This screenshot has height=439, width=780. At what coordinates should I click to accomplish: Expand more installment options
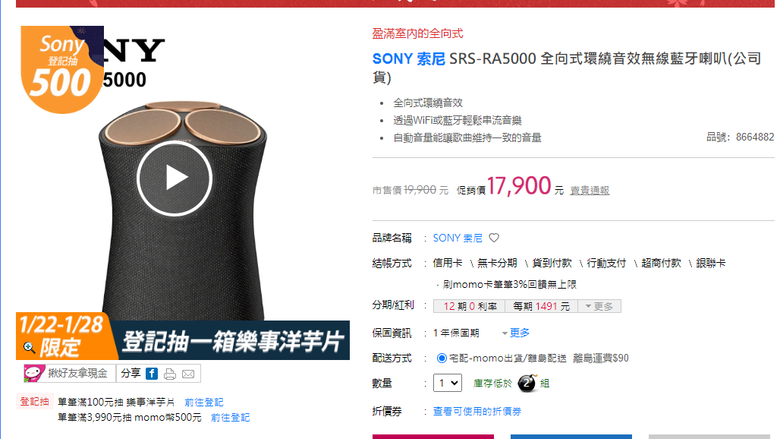(x=599, y=306)
